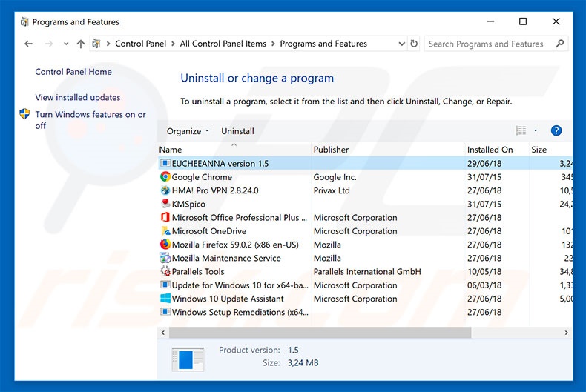Select 'Parallels Tools' program name

point(198,272)
